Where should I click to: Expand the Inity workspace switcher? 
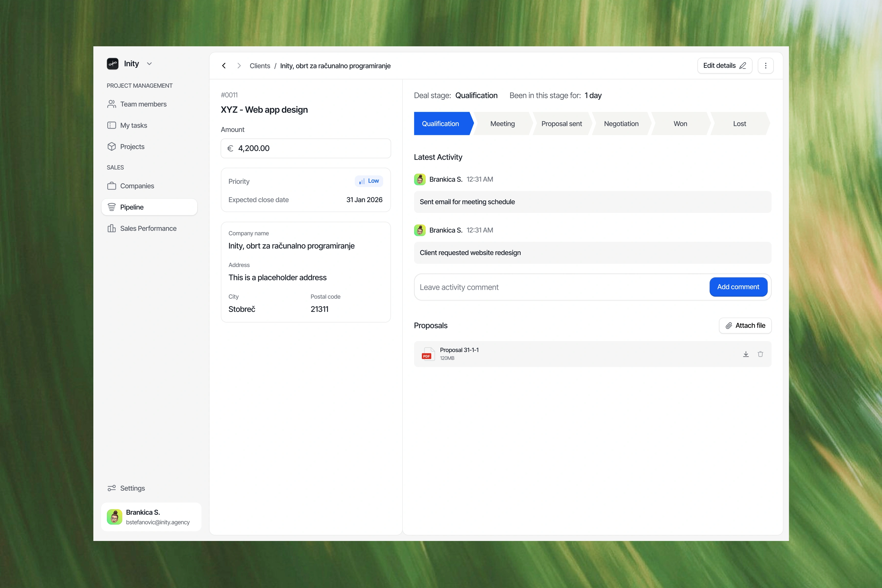(149, 63)
